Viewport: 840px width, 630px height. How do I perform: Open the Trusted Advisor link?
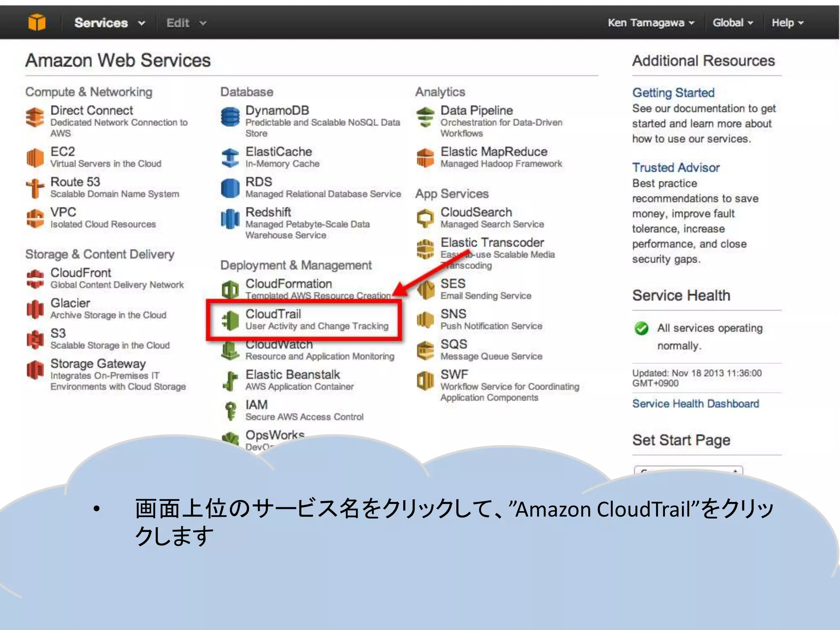676,167
